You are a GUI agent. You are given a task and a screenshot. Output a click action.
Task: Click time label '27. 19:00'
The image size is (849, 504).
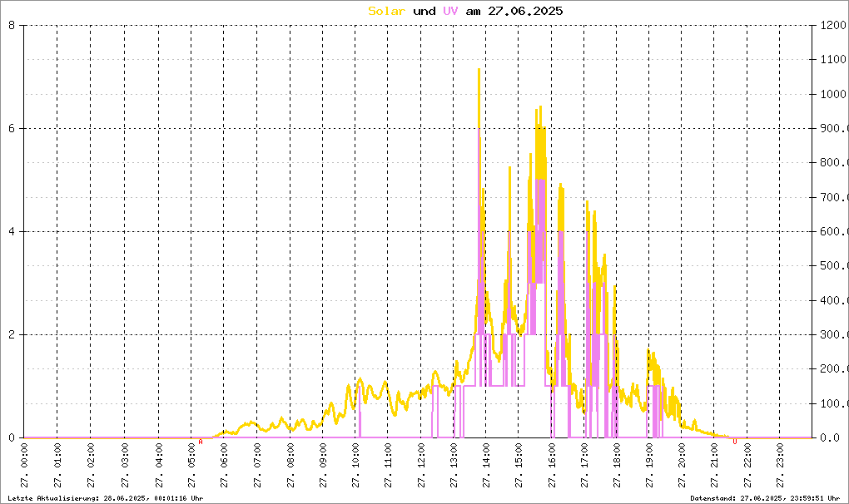coord(649,465)
